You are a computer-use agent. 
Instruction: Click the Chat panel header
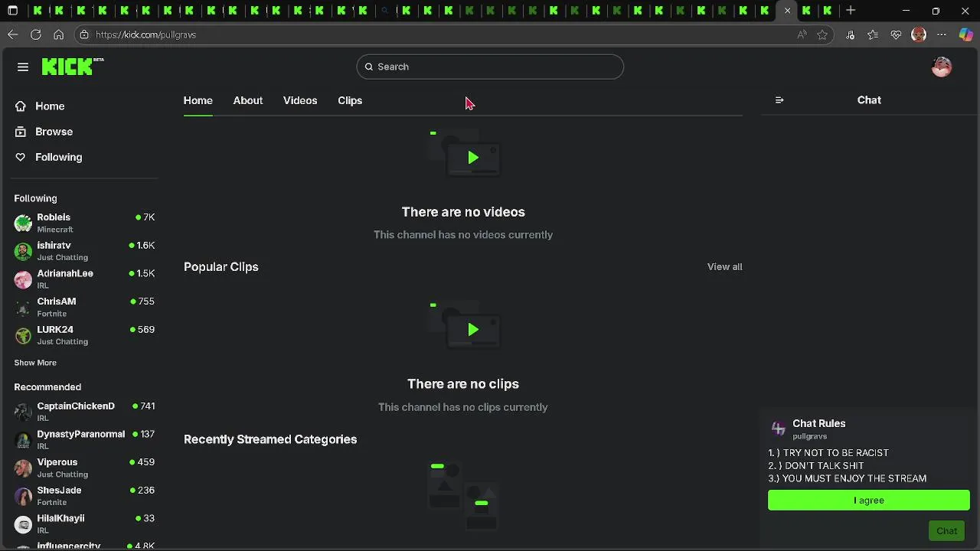coord(869,100)
